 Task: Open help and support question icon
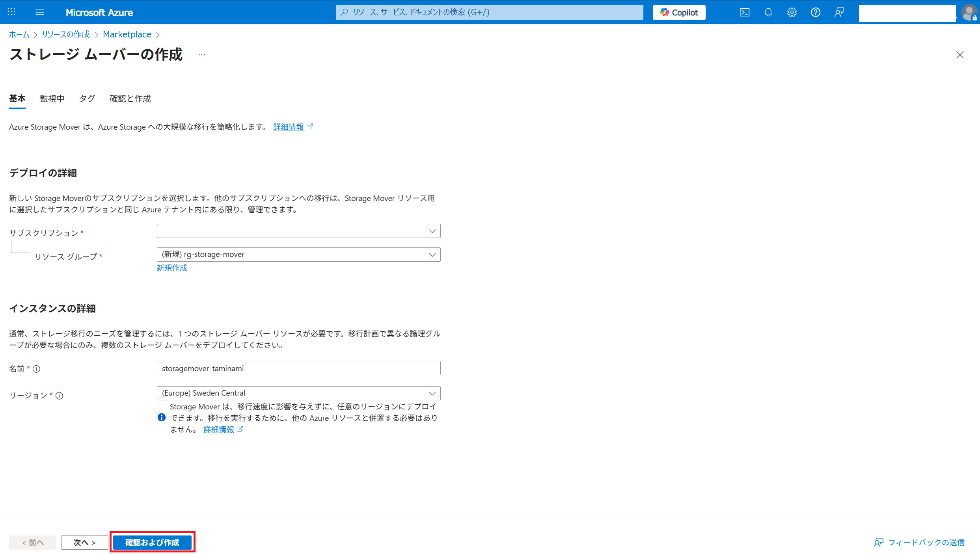pos(815,12)
